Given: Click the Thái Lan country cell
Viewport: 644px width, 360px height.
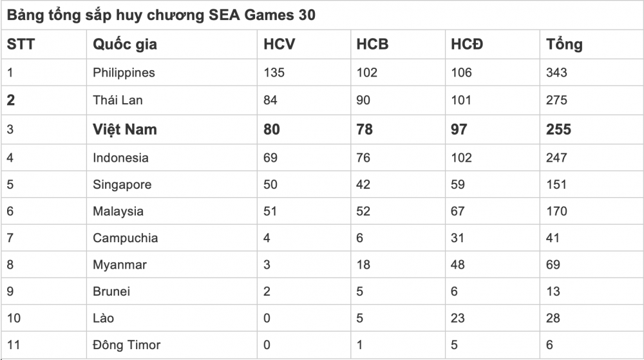Looking at the screenshot, I should click(118, 100).
